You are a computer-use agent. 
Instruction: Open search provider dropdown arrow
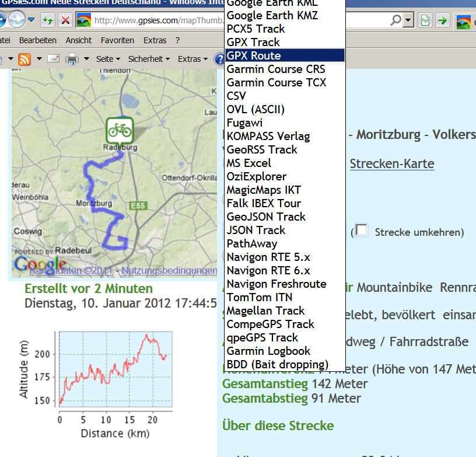coord(408,20)
